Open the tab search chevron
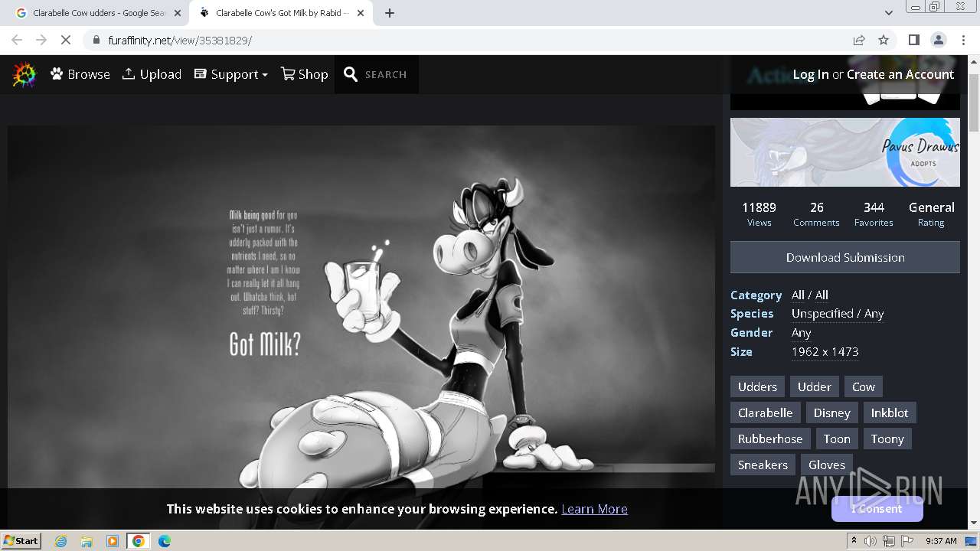 click(x=888, y=13)
